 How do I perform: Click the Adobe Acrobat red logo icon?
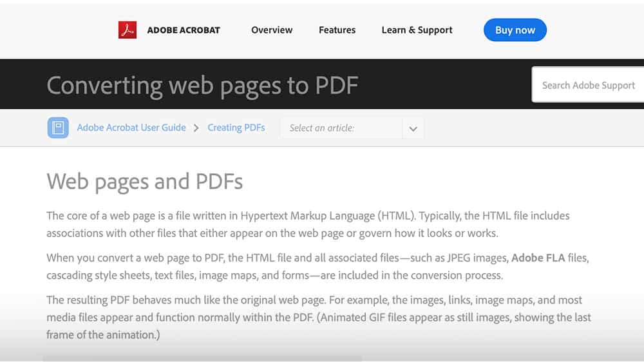coord(128,30)
